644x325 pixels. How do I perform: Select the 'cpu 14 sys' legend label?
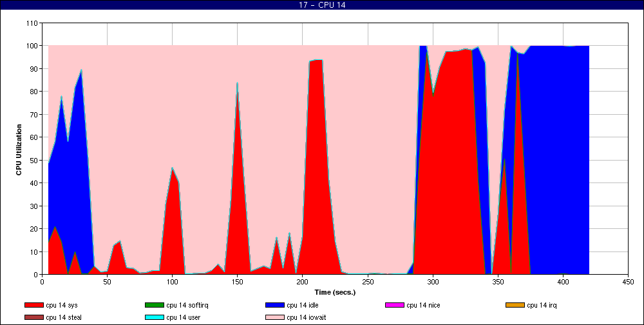(x=62, y=305)
